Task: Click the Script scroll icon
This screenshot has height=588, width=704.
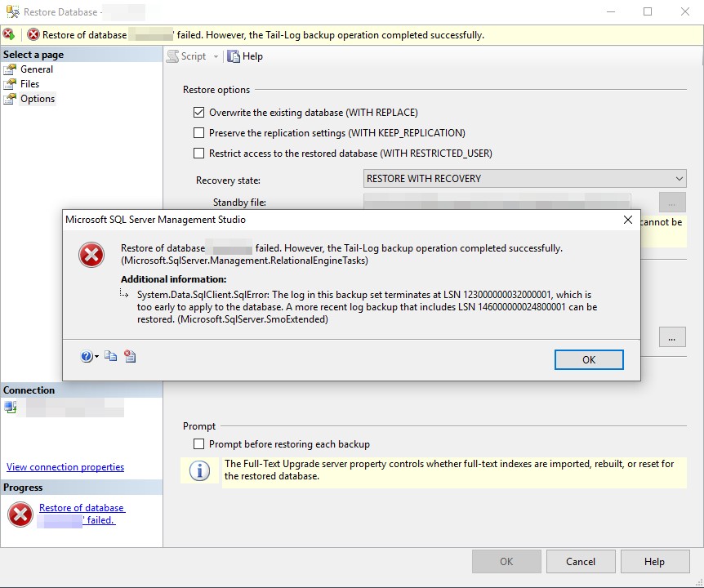Action: point(172,56)
